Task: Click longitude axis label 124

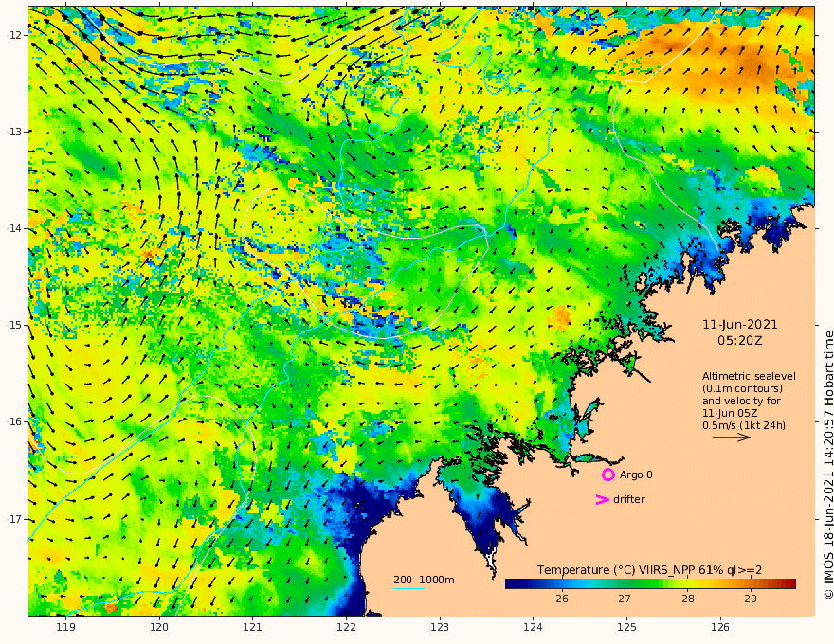Action: tap(534, 627)
